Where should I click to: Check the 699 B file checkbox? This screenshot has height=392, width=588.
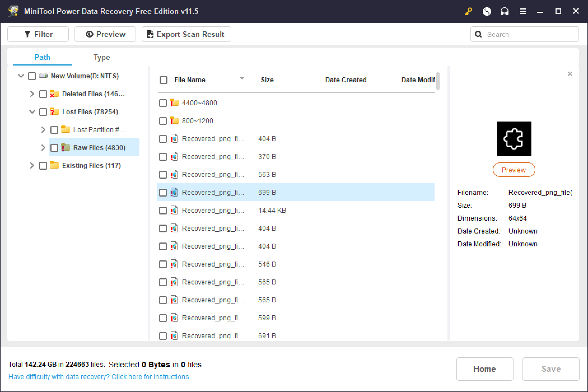tap(163, 193)
